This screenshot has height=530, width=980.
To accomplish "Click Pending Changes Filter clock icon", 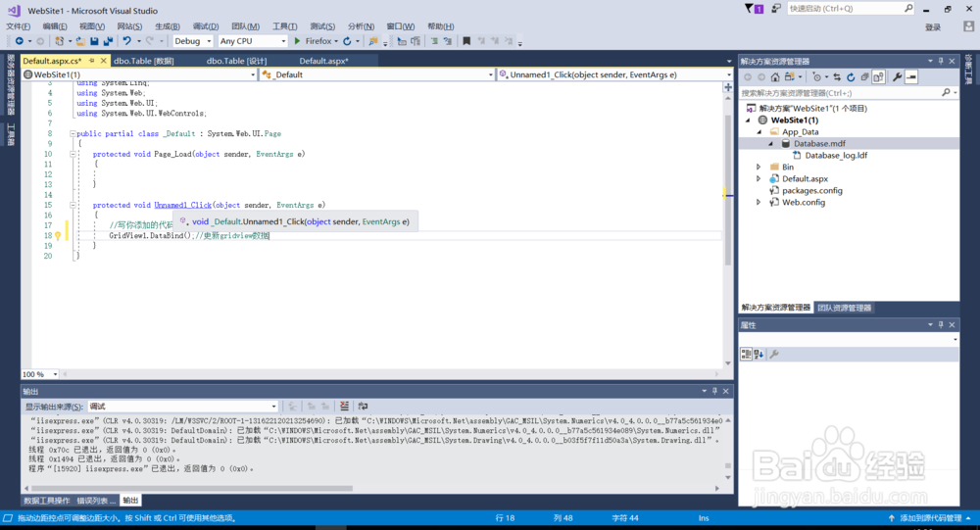I will [817, 76].
